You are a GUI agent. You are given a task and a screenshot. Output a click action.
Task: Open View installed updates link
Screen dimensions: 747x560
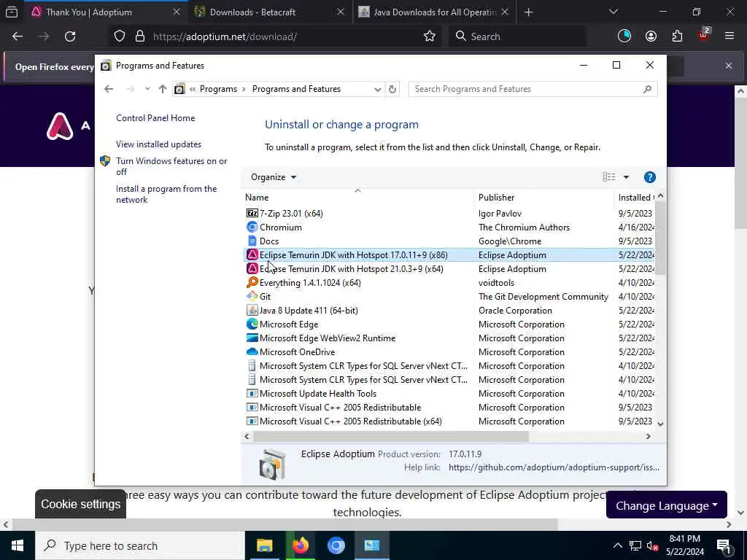pos(158,144)
